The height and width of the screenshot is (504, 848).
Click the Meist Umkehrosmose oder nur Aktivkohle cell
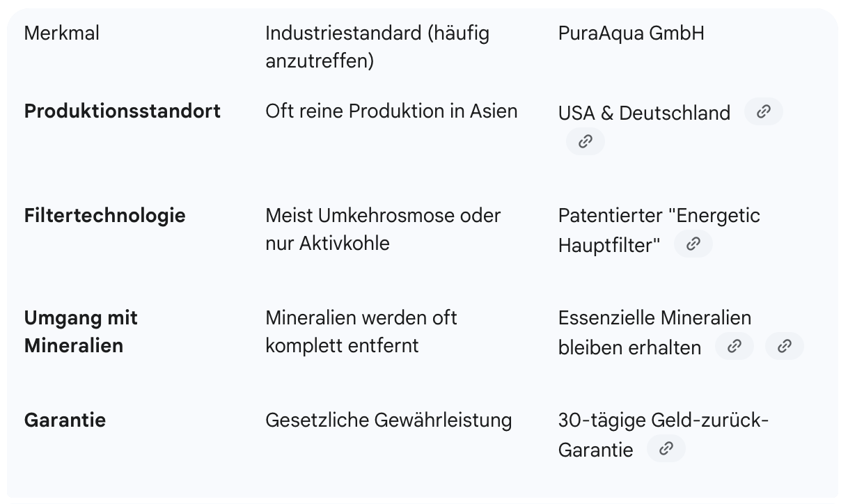[x=383, y=229]
